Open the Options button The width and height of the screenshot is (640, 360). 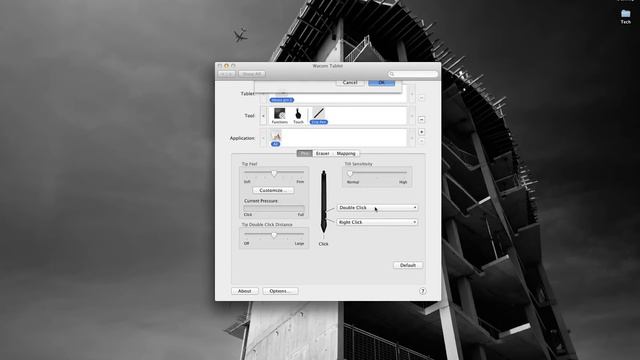point(280,291)
